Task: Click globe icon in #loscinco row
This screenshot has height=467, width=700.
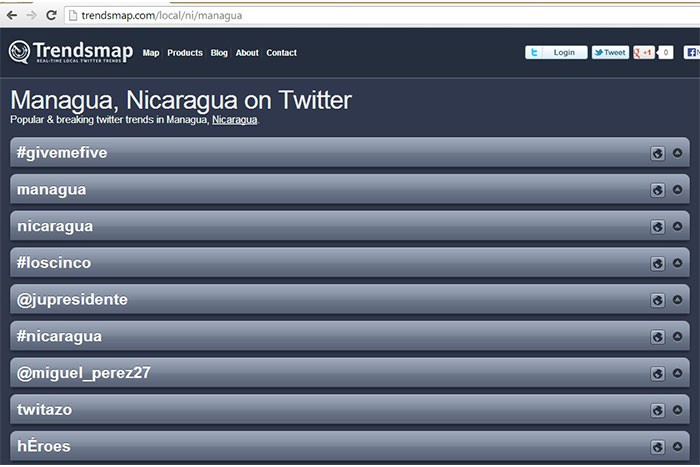Action: 657,263
